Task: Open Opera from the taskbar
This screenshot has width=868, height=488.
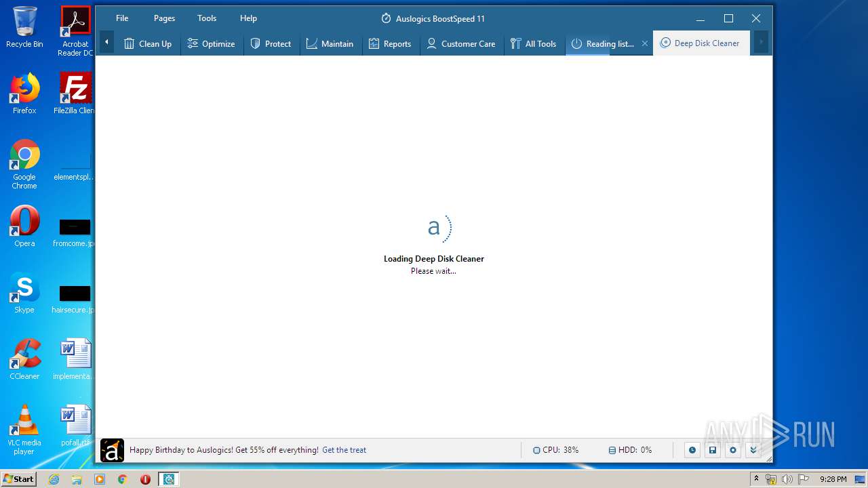Action: (145, 479)
